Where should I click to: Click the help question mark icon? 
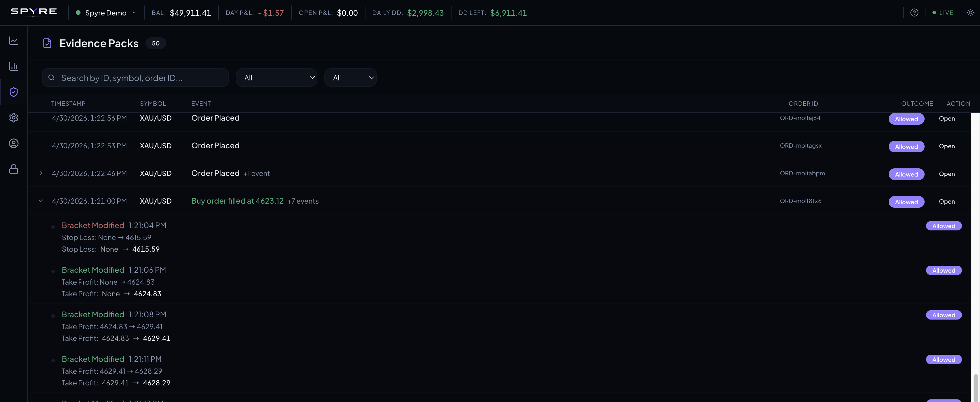914,13
